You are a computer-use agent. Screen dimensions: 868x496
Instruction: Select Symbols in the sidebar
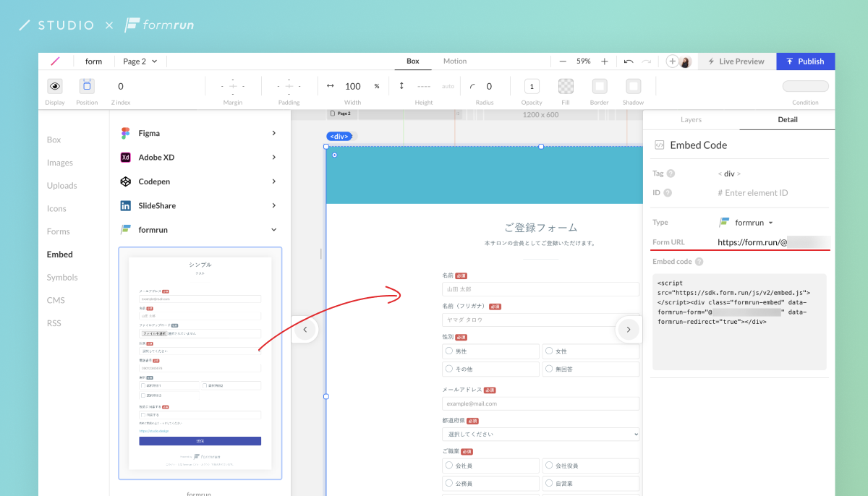click(62, 278)
